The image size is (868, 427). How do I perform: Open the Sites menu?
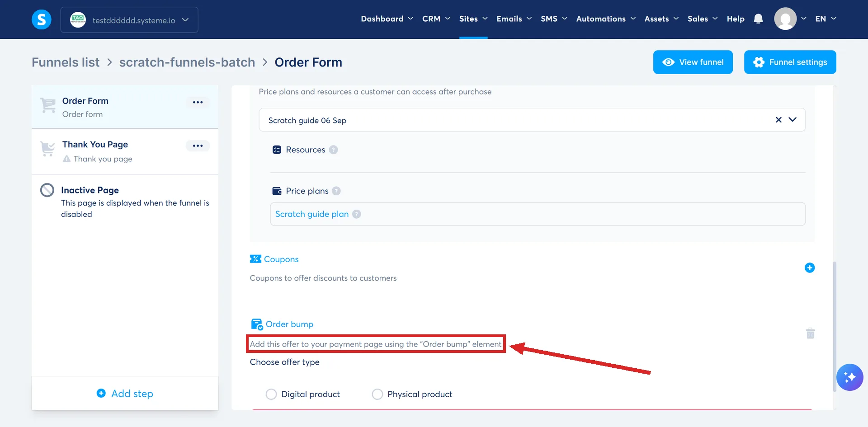473,19
